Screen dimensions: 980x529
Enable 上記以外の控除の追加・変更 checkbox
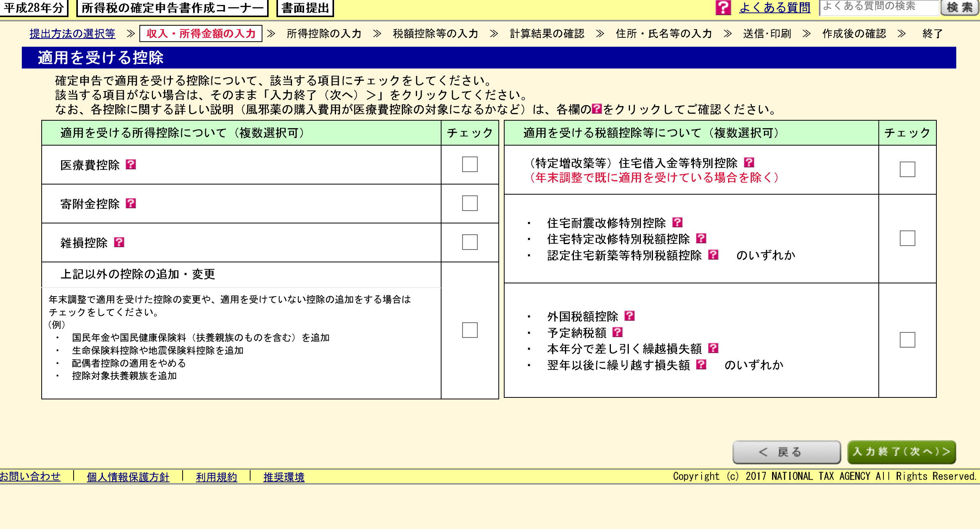pyautogui.click(x=470, y=330)
